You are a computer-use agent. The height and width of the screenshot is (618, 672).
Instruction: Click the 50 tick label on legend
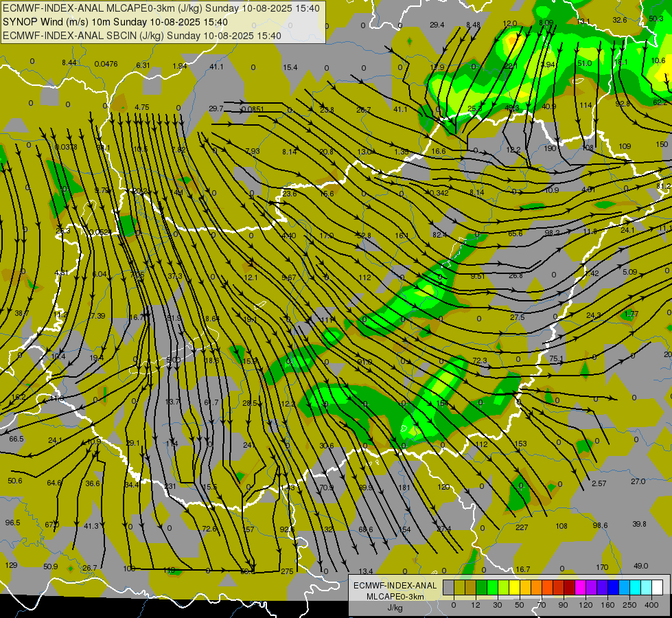click(x=519, y=605)
